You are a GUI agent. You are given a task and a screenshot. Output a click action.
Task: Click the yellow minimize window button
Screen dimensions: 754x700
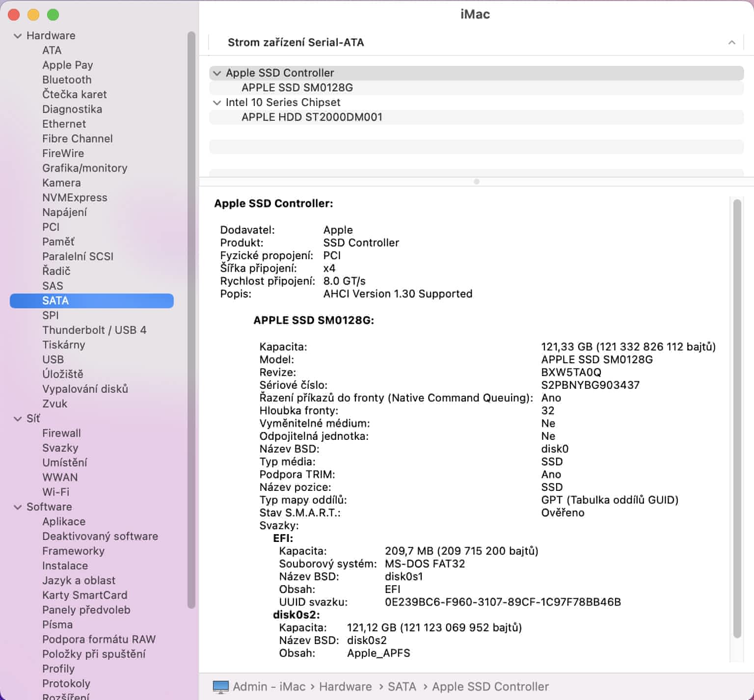[33, 15]
